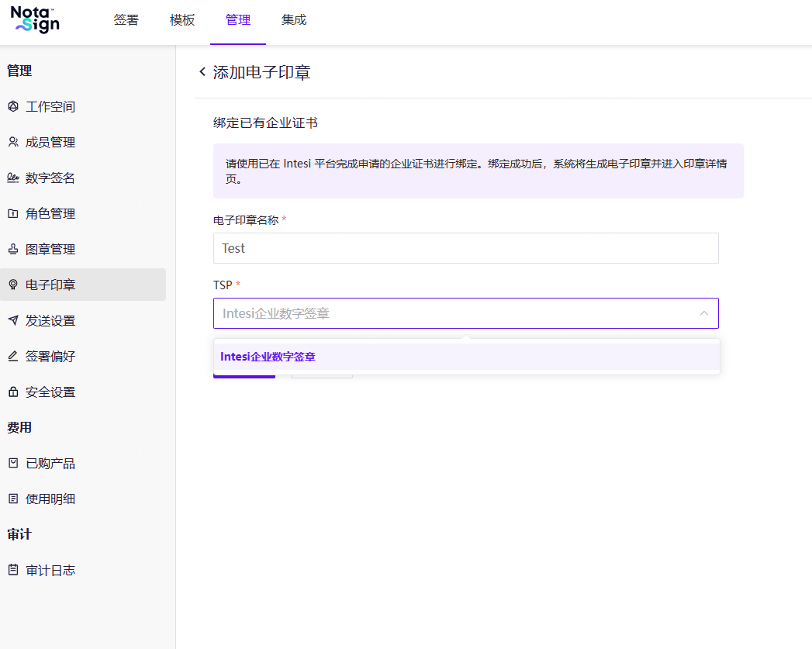
Task: Click the NotaSign logo
Action: coord(35,19)
